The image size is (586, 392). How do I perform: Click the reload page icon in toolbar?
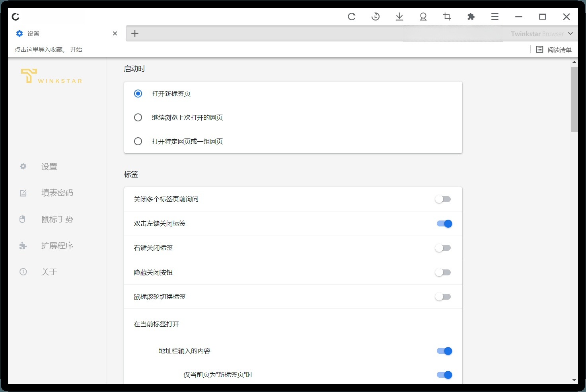coord(352,17)
